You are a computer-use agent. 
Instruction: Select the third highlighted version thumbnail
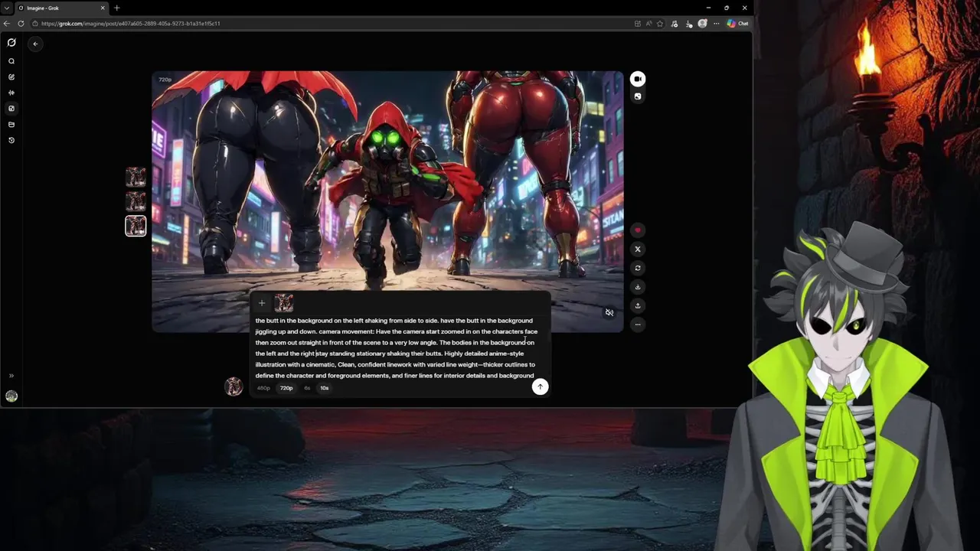(x=136, y=226)
